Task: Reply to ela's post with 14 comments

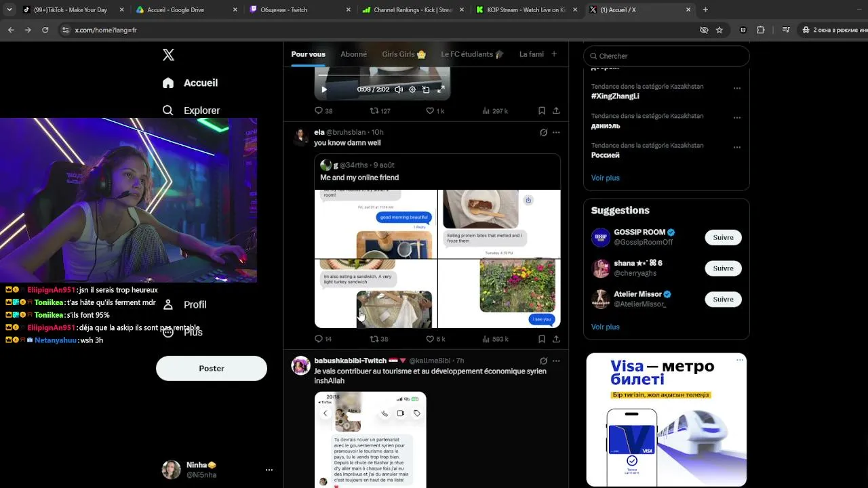Action: [x=323, y=339]
